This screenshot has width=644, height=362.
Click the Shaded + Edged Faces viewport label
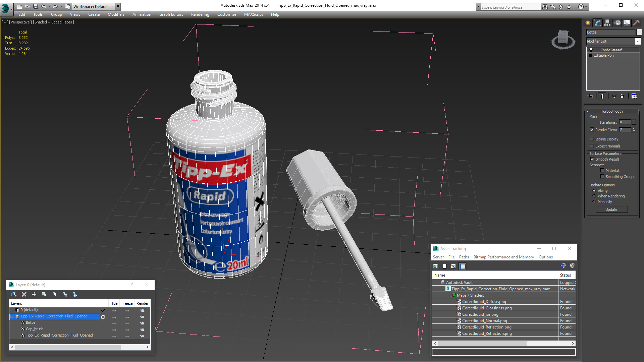53,22
